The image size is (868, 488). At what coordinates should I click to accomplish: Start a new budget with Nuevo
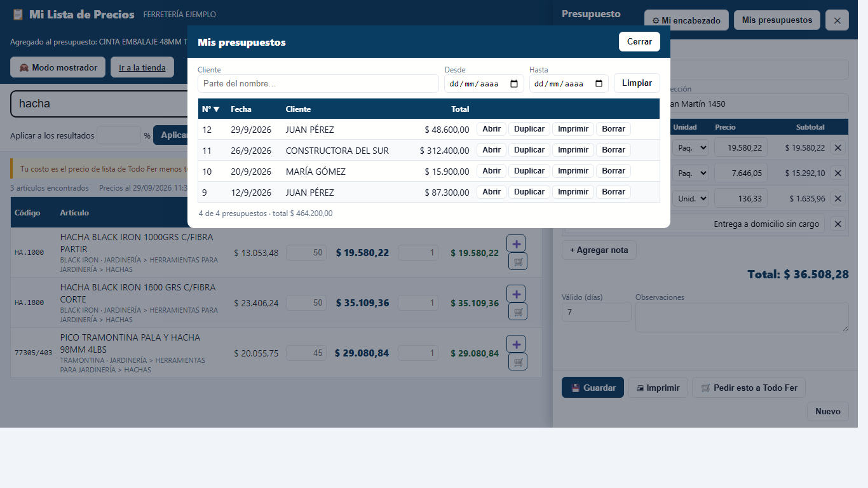point(828,411)
